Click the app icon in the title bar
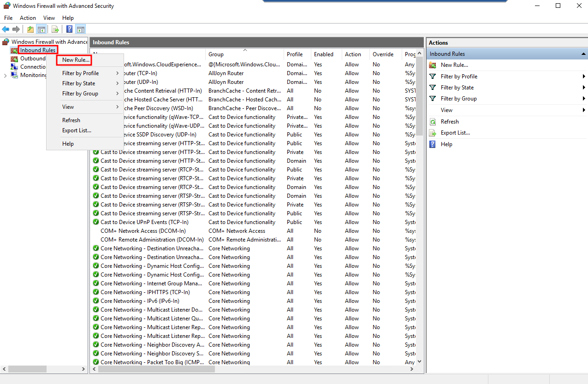Viewport: 588px width, 384px height. coord(6,6)
